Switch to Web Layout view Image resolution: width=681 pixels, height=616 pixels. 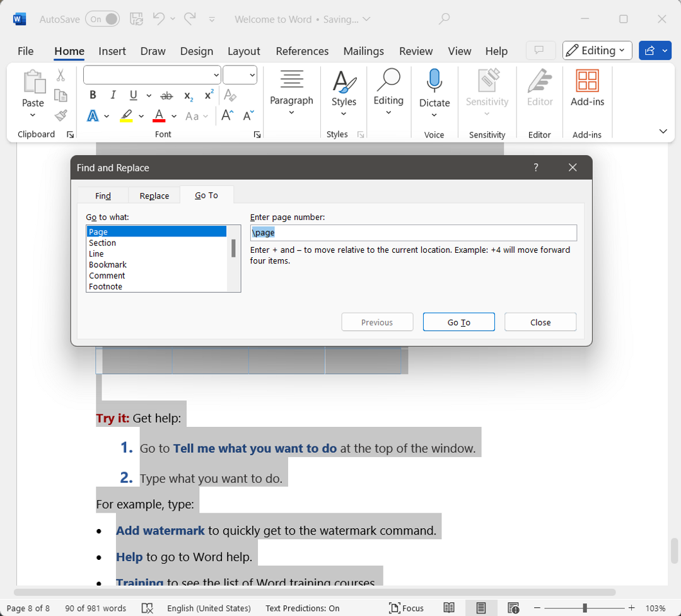(513, 608)
